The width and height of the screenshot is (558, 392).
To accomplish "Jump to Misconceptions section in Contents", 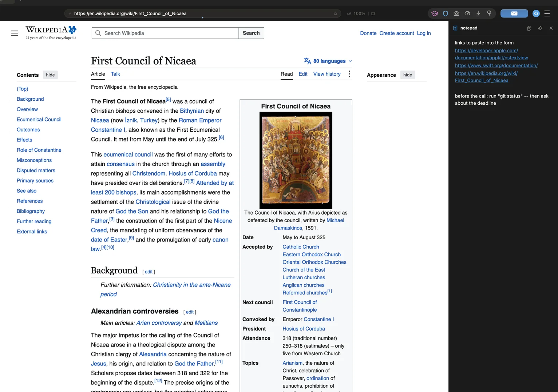I will click(34, 160).
